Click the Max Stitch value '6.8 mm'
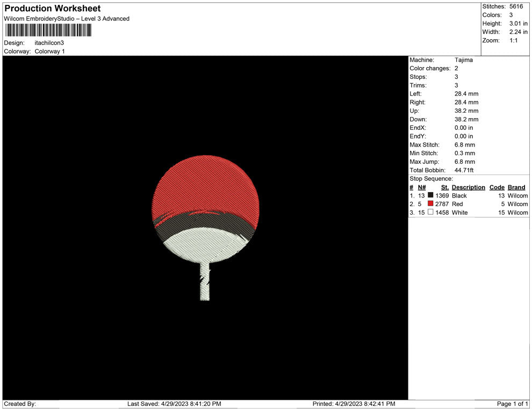 tap(465, 145)
